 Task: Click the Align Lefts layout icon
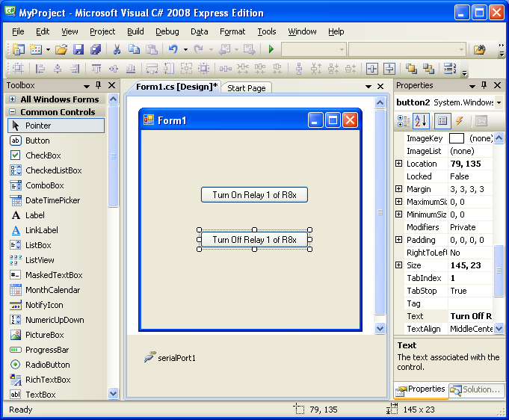pos(40,69)
